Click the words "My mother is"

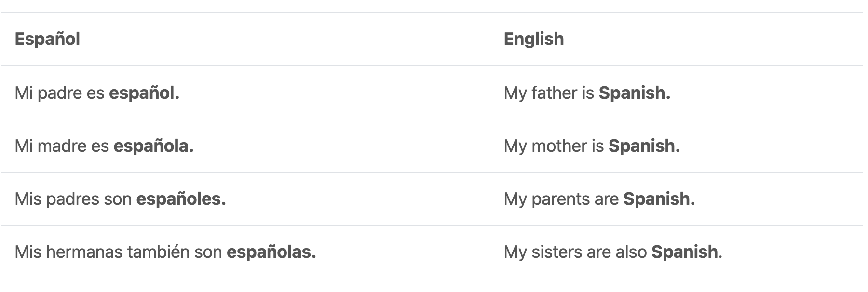(554, 146)
